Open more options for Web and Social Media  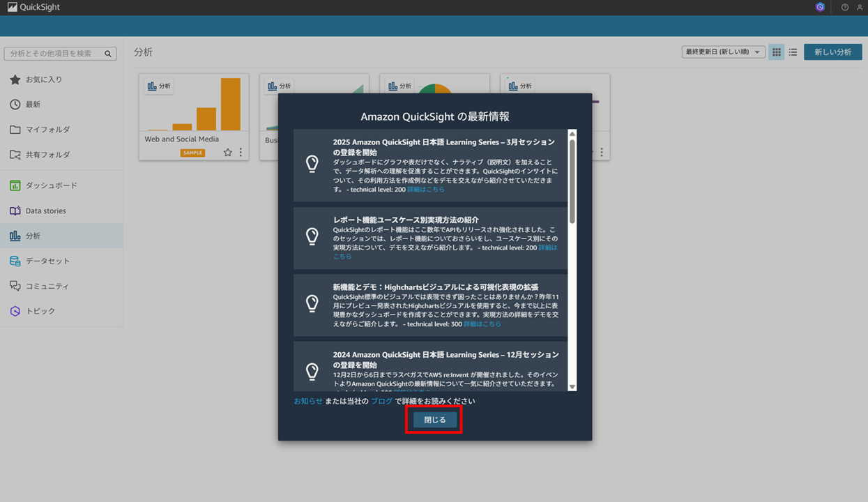[241, 153]
